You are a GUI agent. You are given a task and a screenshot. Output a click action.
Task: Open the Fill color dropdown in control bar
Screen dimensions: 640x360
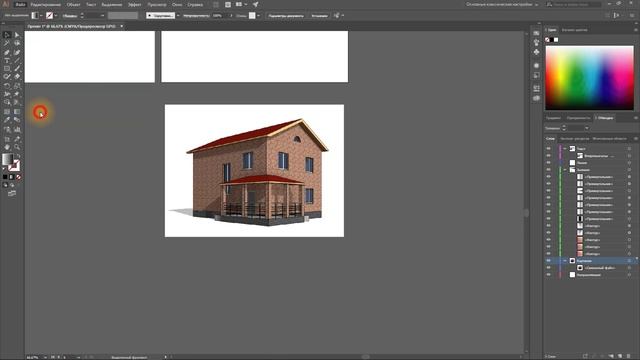41,16
